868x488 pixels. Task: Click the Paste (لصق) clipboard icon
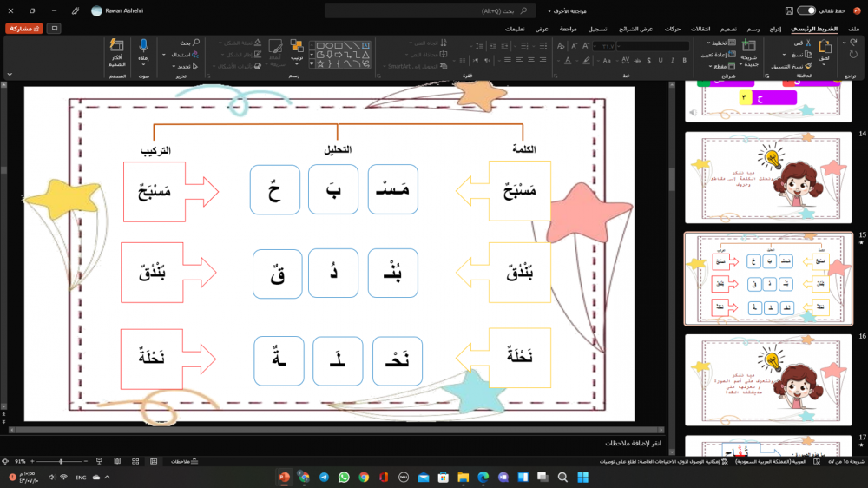click(825, 47)
